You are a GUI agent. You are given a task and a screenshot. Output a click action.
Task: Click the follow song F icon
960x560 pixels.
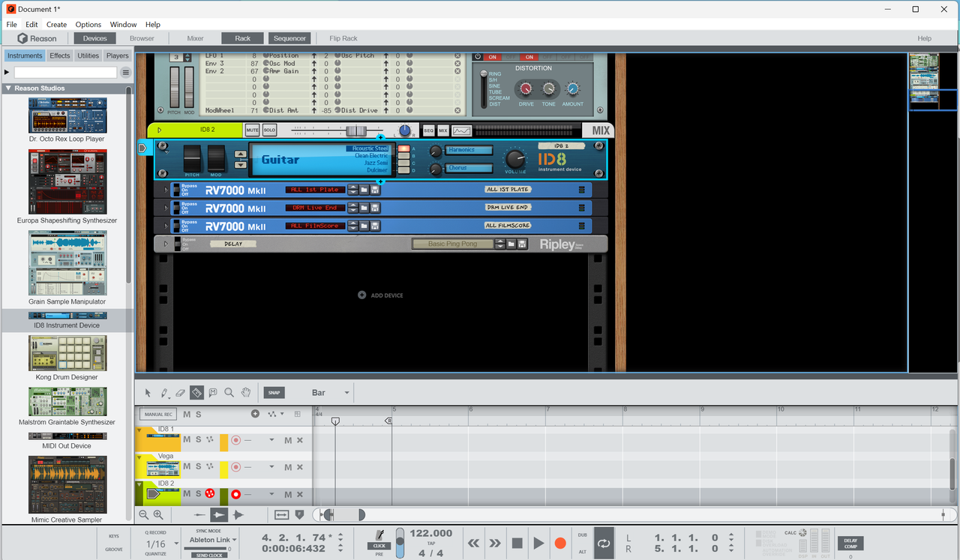pos(300,515)
